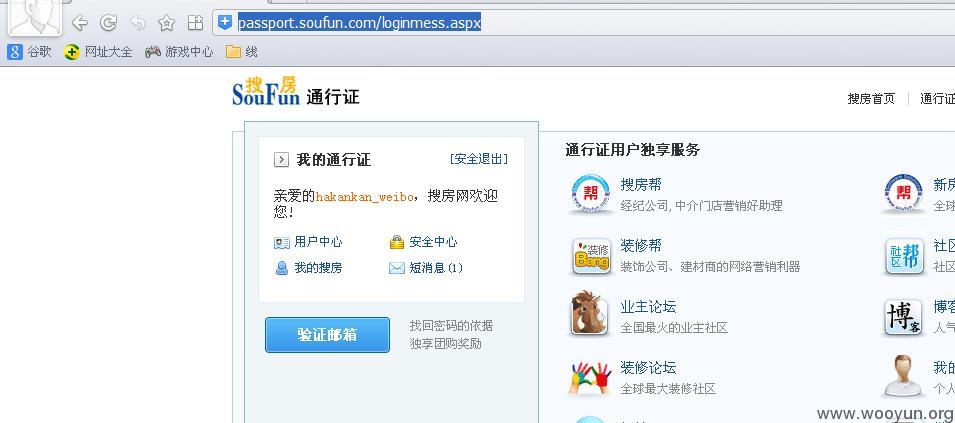This screenshot has height=423, width=955.
Task: Open the grid apps icon in toolbar
Action: point(195,23)
